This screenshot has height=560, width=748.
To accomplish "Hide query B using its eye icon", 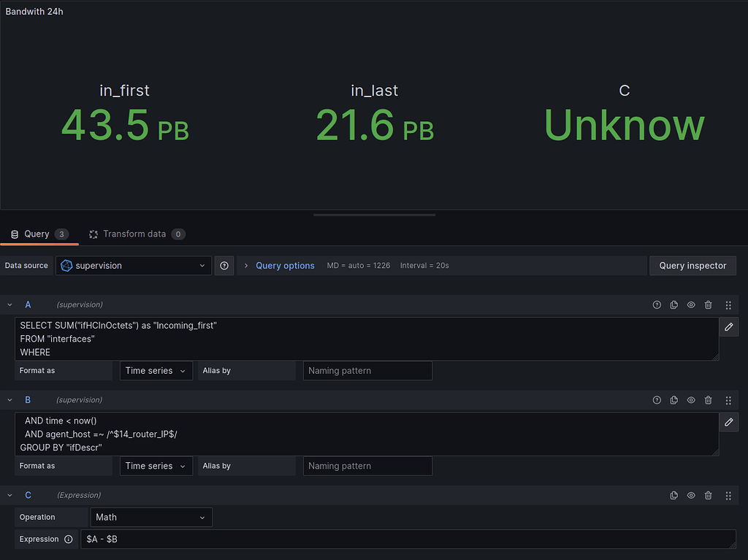I will coord(691,400).
